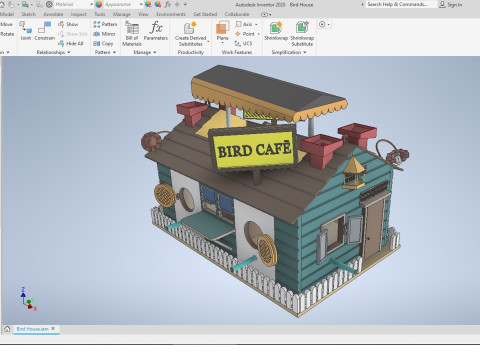Click Hide All relationships
This screenshot has width=480, height=360.
70,43
